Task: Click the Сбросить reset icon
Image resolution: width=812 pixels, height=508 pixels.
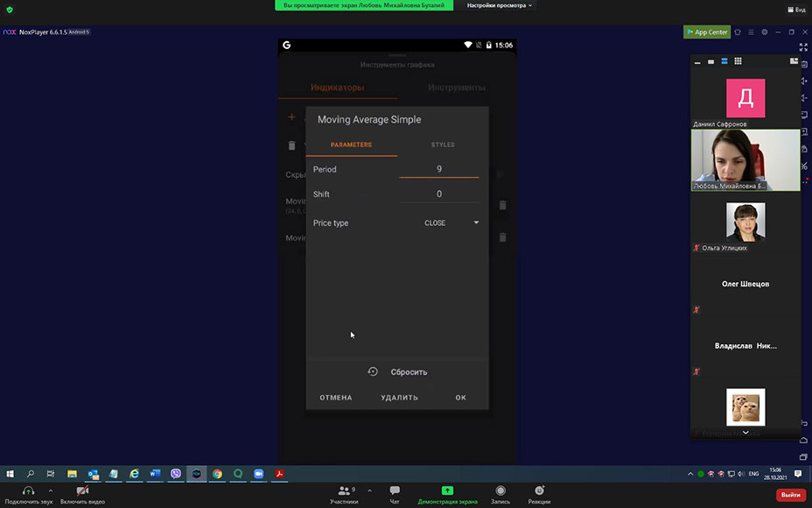Action: pyautogui.click(x=373, y=372)
